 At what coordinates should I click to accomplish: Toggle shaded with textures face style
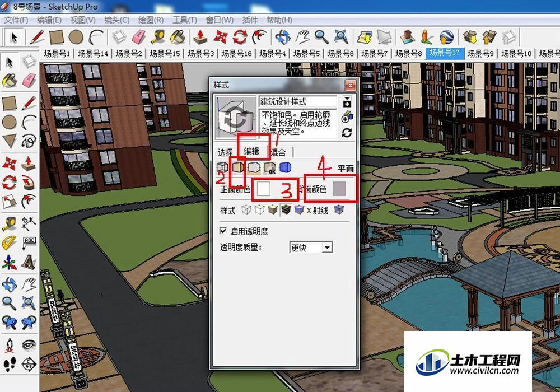[286, 210]
